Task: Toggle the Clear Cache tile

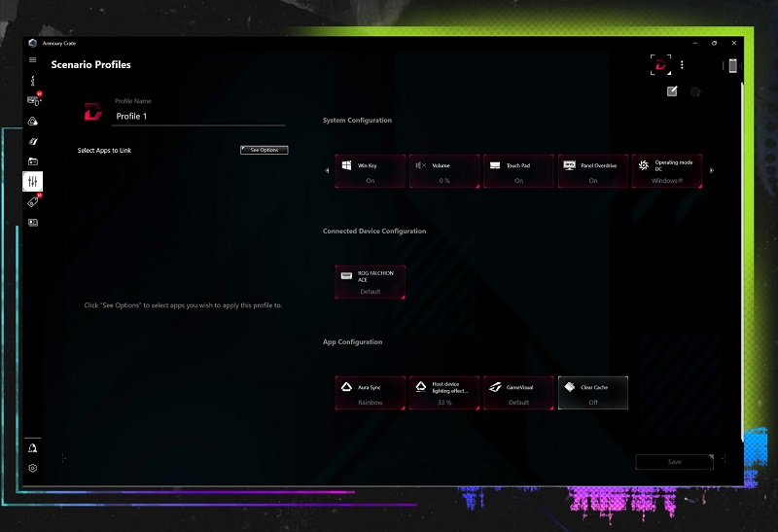Action: coord(593,393)
